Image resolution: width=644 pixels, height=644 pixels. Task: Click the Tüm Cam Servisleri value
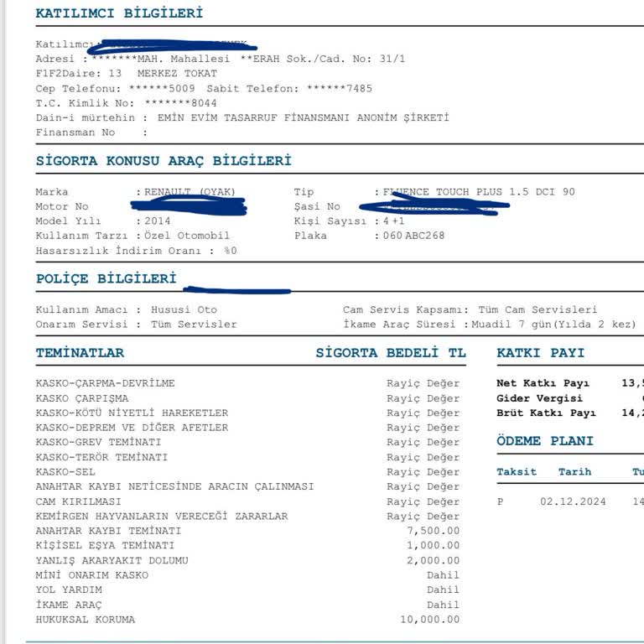point(538,309)
